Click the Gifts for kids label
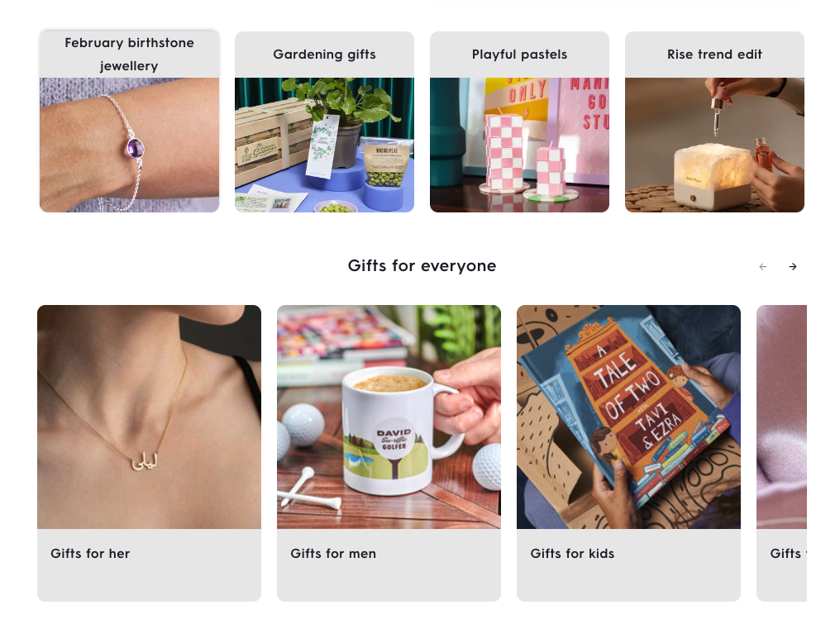This screenshot has height=629, width=840. pyautogui.click(x=572, y=554)
